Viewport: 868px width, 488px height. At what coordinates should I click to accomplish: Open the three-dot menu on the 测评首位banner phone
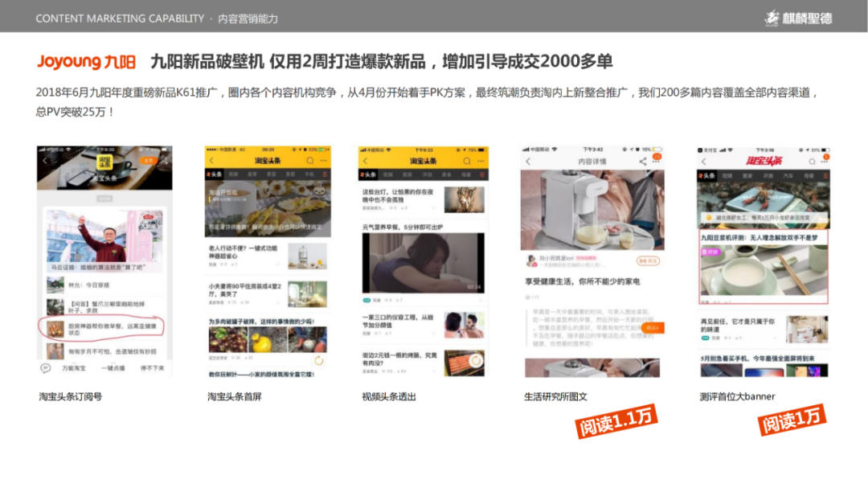coord(825,160)
